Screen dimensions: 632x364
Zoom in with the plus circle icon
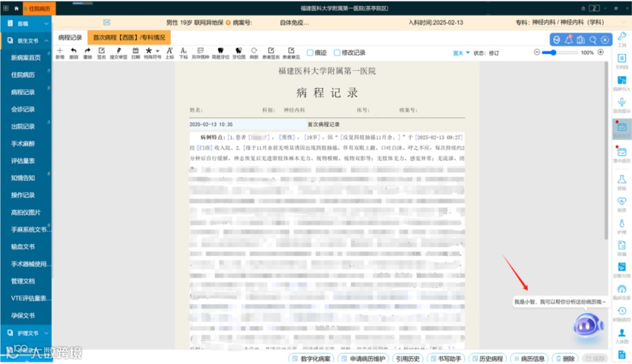(x=600, y=53)
